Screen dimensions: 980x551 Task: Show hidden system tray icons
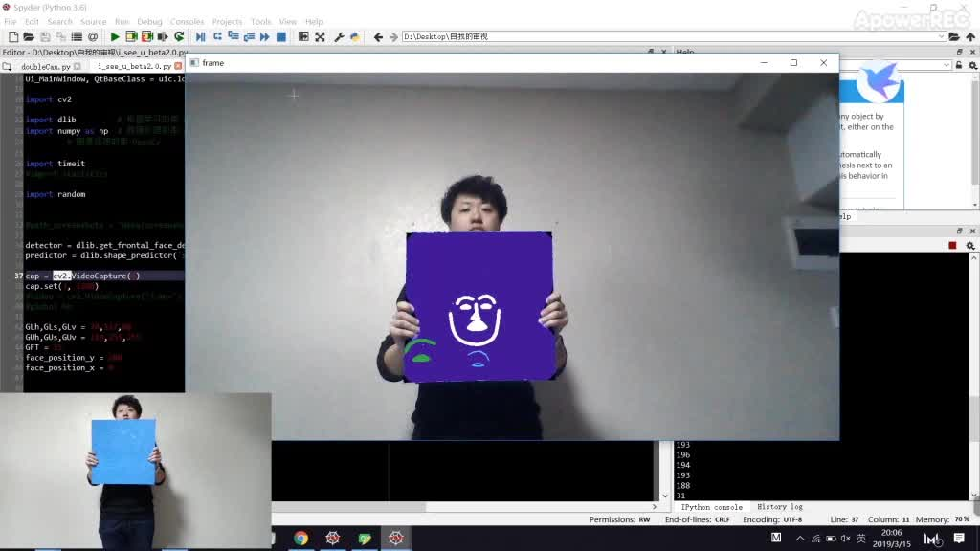(x=800, y=538)
